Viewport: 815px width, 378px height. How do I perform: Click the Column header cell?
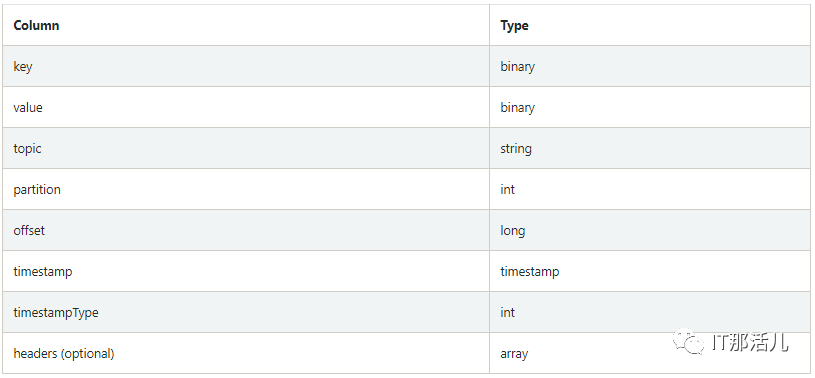point(246,25)
